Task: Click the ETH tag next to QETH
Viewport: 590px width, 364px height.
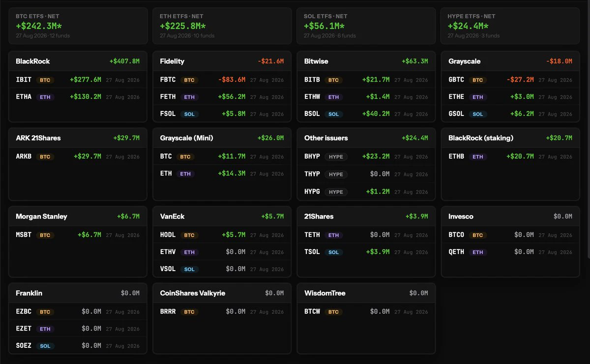Action: (478, 252)
